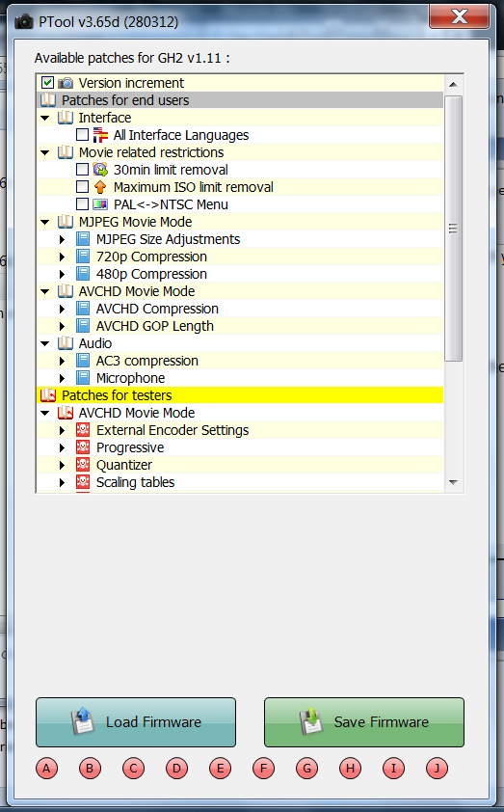This screenshot has width=504, height=812.
Task: Select the Patches for testers header row
Action: click(x=241, y=395)
